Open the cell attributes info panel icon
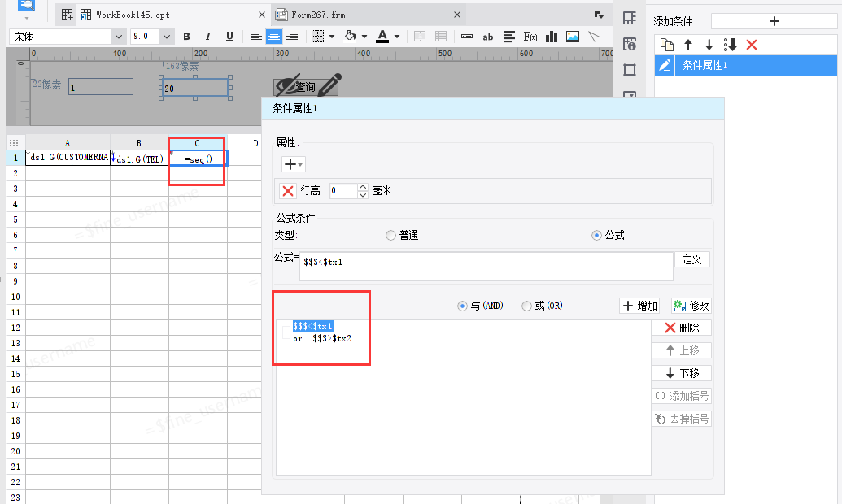The width and height of the screenshot is (842, 504). pyautogui.click(x=630, y=43)
